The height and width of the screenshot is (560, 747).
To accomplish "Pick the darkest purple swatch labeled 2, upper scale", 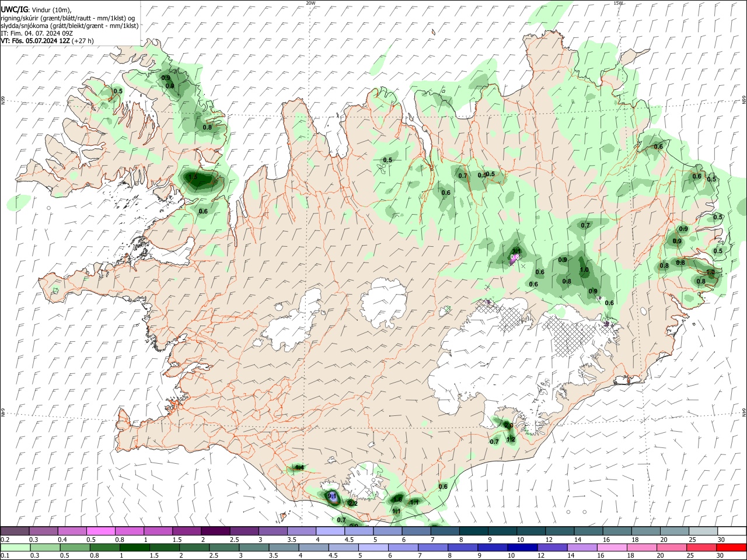I will tap(215, 531).
